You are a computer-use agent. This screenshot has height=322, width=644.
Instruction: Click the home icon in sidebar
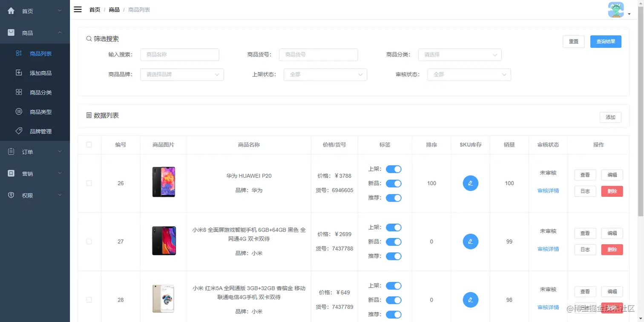11,11
